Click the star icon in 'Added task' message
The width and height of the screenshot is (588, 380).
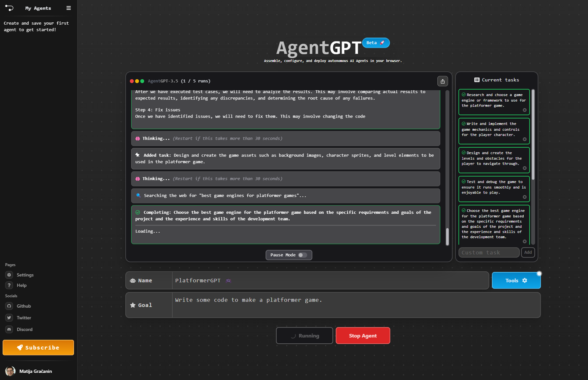pyautogui.click(x=137, y=155)
